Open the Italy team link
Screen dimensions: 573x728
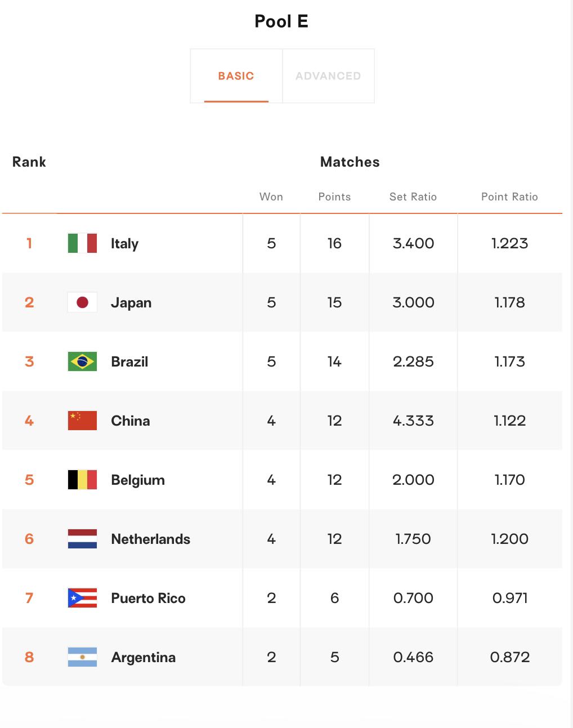pyautogui.click(x=124, y=244)
